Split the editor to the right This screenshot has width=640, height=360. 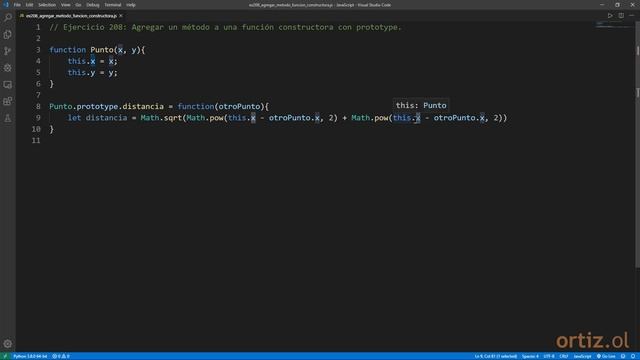pyautogui.click(x=621, y=16)
